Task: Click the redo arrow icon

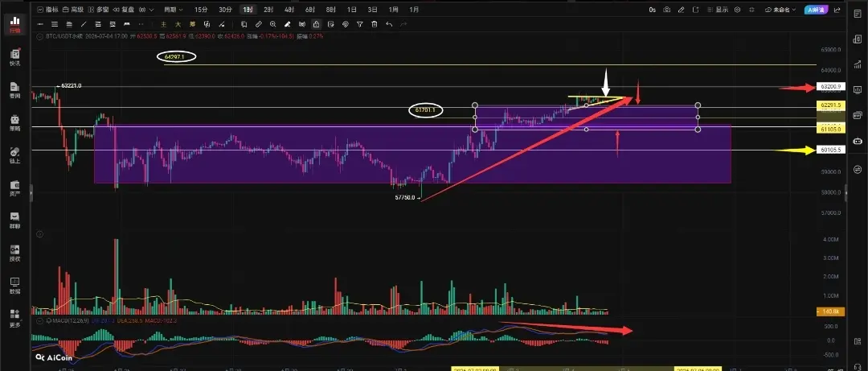Action: [403, 24]
